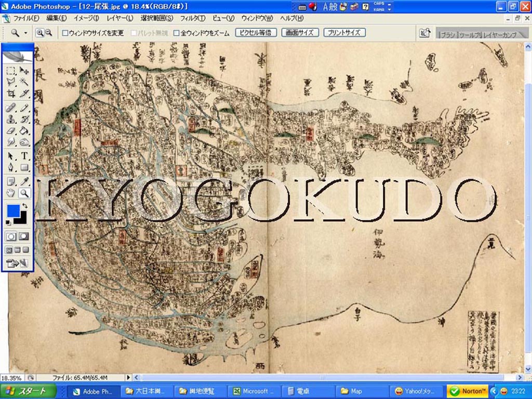Open the blue foreground color swatch
This screenshot has width=532, height=399.
tap(12, 210)
